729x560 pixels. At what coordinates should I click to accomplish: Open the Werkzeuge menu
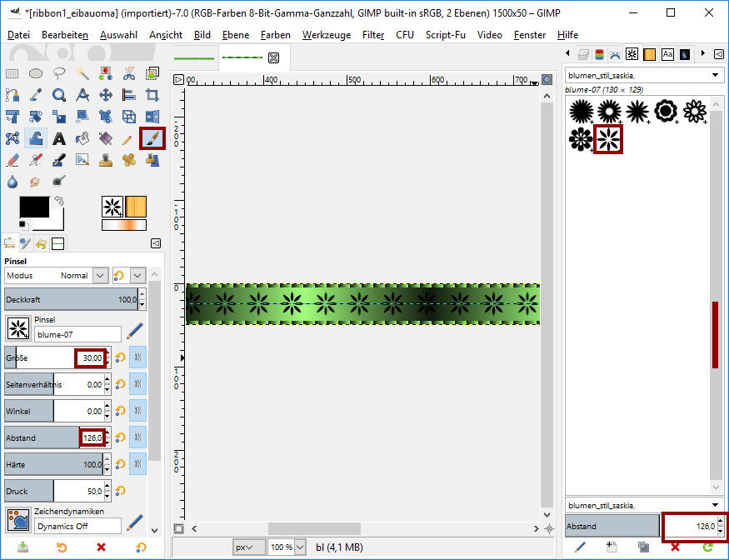[x=327, y=35]
